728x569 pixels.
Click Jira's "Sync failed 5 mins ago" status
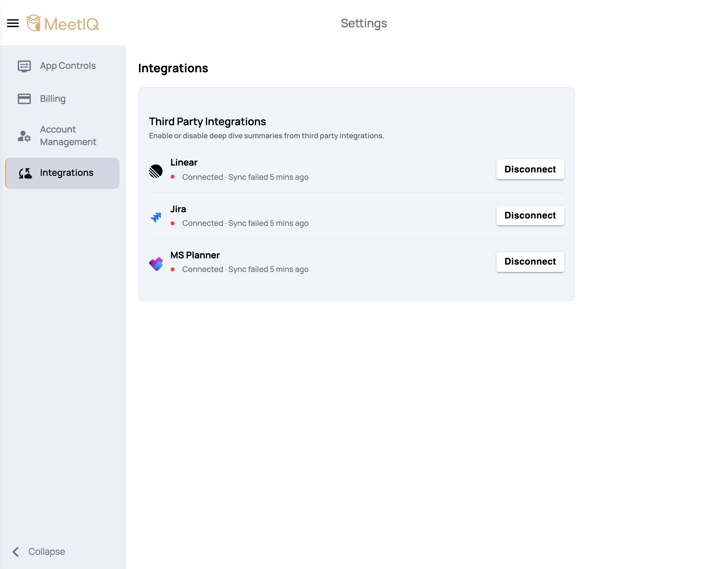tap(268, 223)
